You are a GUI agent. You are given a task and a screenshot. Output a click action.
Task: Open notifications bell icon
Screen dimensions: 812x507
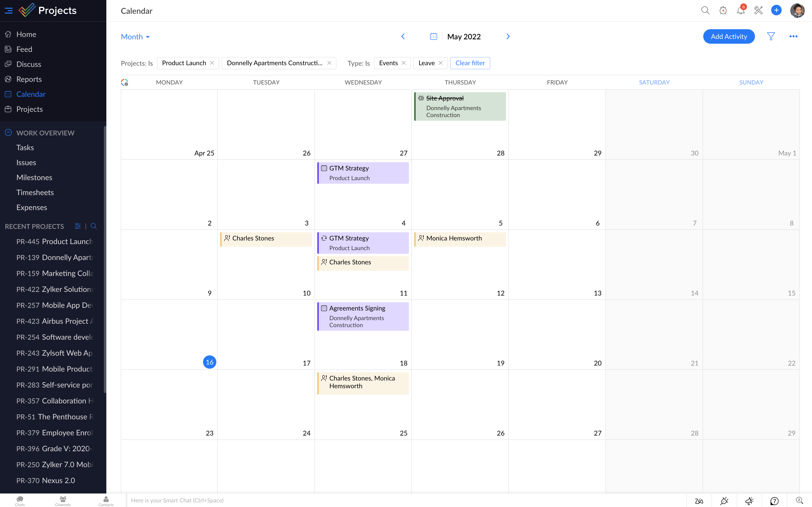click(x=740, y=10)
